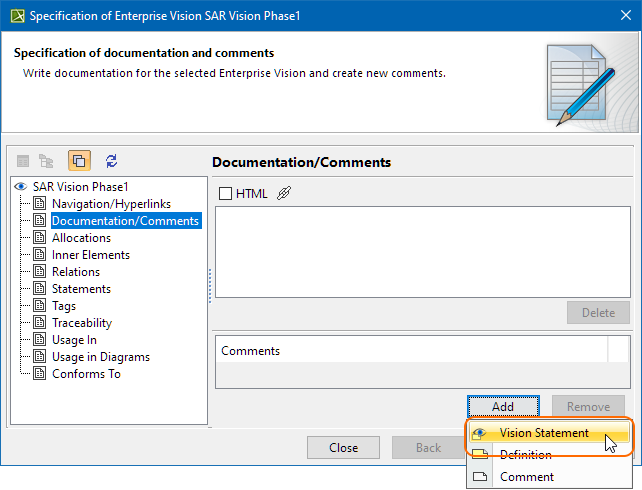The height and width of the screenshot is (490, 642).
Task: Select Navigation/Hyperlinks in the tree
Action: [x=111, y=204]
